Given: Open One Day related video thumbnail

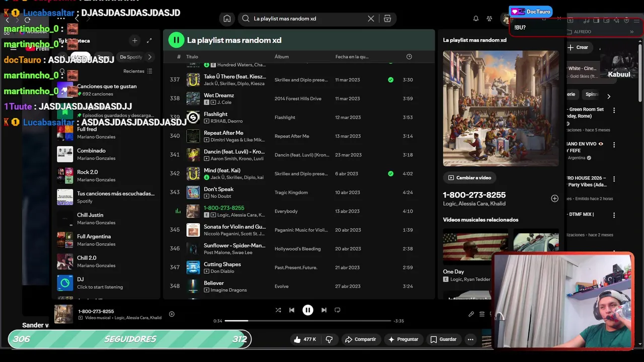Looking at the screenshot, I should point(475,247).
